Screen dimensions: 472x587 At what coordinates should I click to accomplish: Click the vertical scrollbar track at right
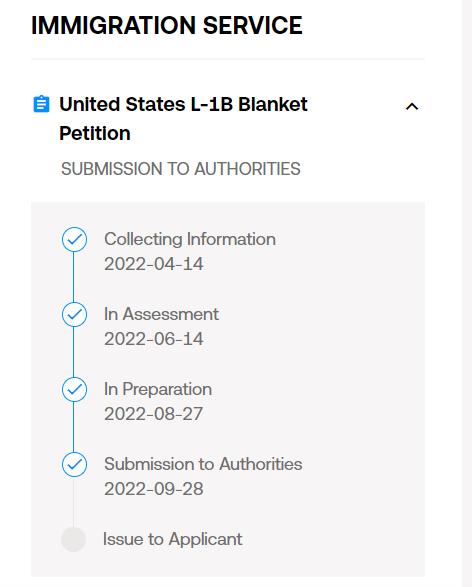[x=467, y=294]
